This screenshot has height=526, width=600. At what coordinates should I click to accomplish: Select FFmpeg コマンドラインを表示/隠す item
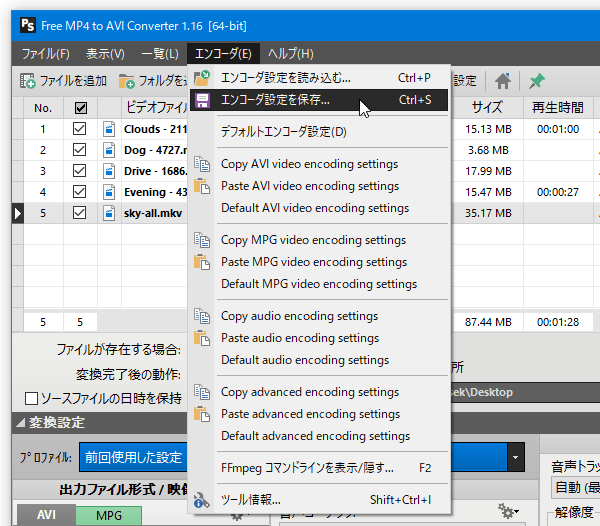(x=319, y=468)
